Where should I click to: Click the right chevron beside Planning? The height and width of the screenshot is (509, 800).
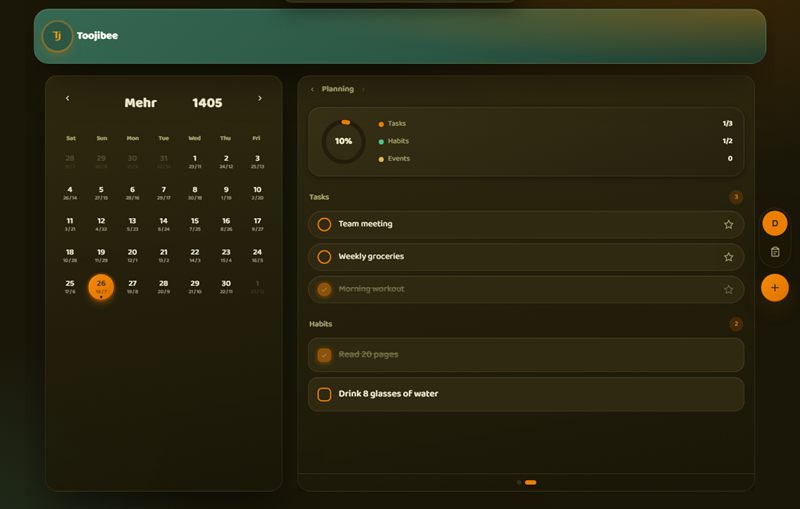coord(363,89)
